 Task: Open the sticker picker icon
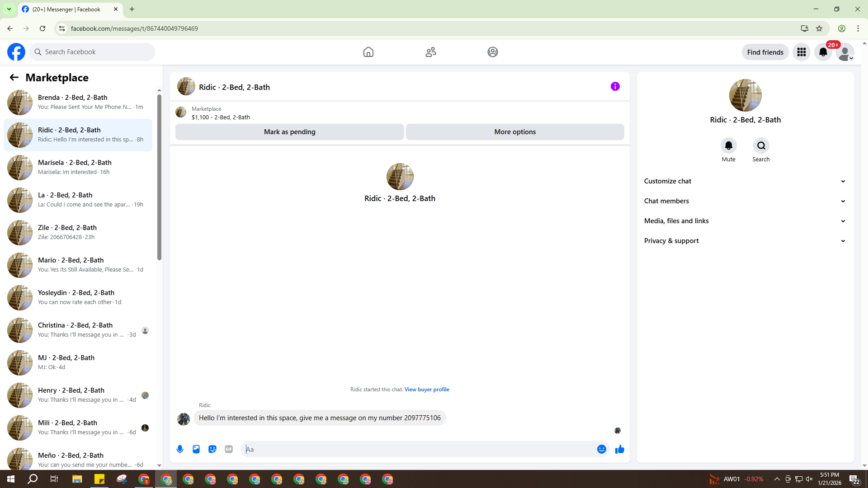pos(212,449)
